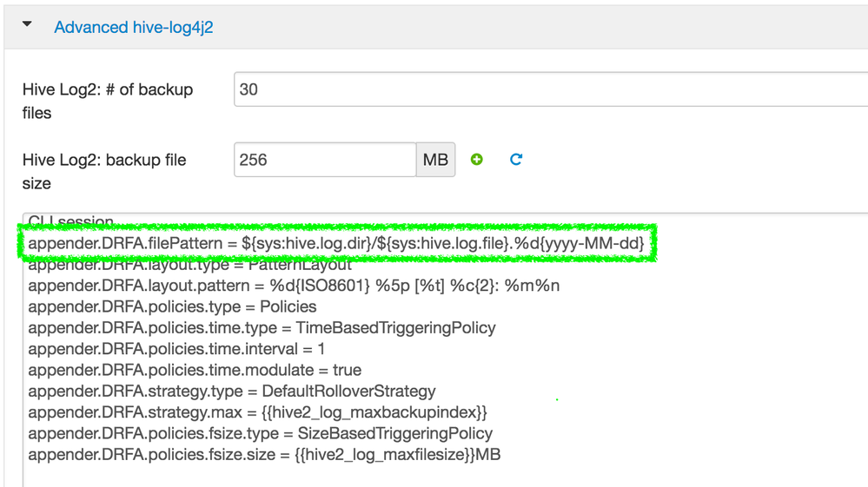Viewport: 868px width, 487px height.
Task: Click the blue undo arrow icon
Action: pos(516,160)
